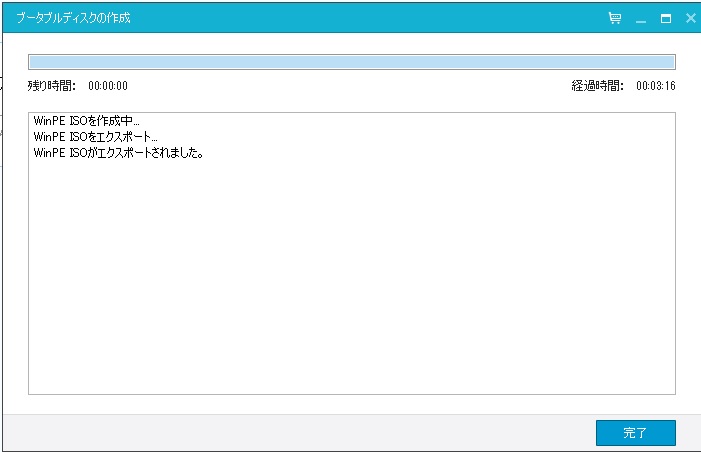Image resolution: width=701 pixels, height=452 pixels.
Task: Click the blank space right of the last log line
Action: coord(450,153)
